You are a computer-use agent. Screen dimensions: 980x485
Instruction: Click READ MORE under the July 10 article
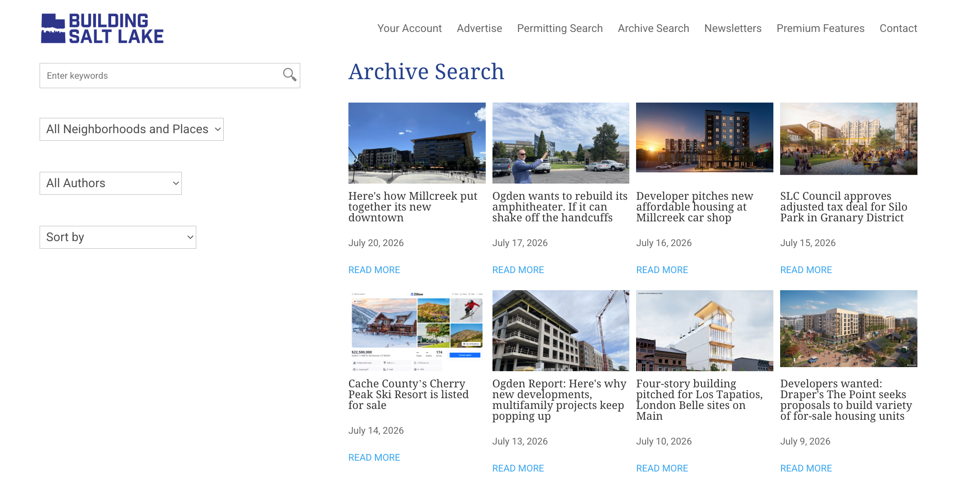click(662, 468)
